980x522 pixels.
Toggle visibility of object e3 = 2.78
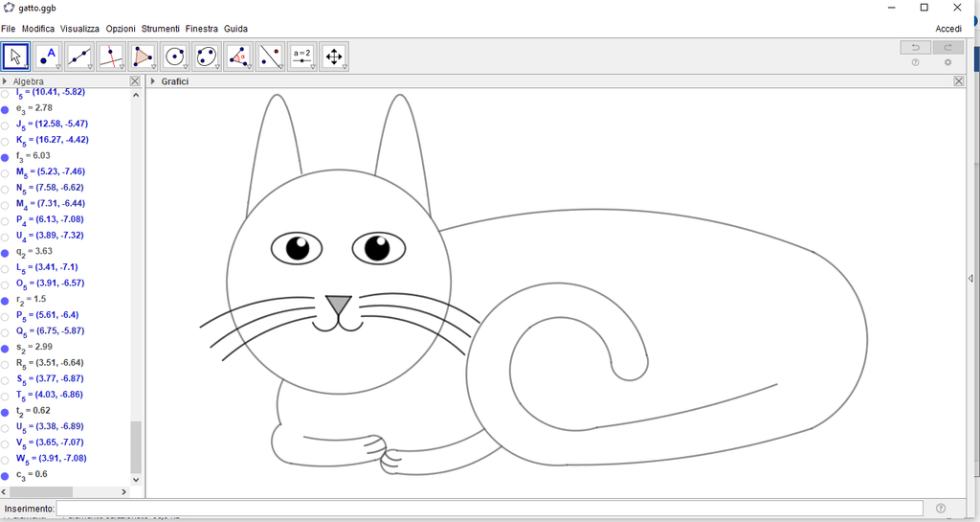pos(6,109)
